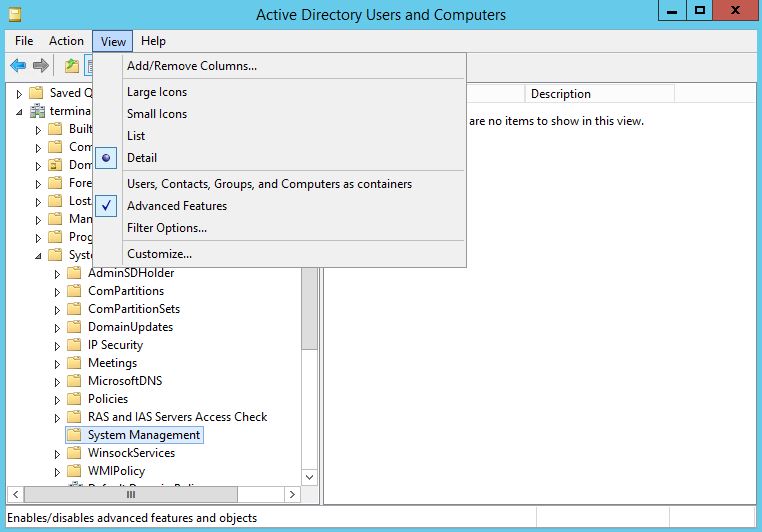
Task: Click the Description column header
Action: pyautogui.click(x=599, y=94)
